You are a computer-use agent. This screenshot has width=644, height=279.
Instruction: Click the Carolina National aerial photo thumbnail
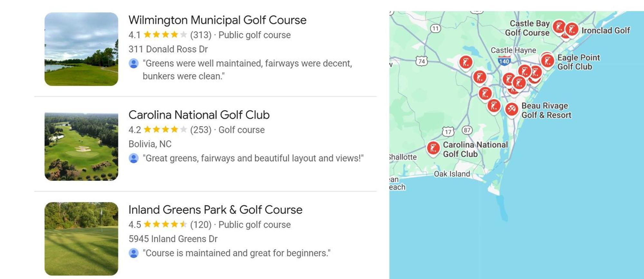click(81, 146)
